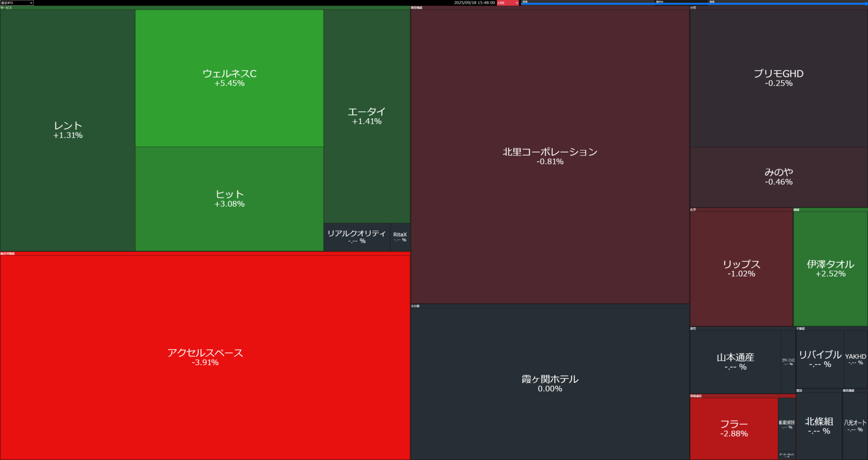868x460 pixels.
Task: Select the 霞ヶ関ホテル 0.00% tile
Action: tap(550, 383)
